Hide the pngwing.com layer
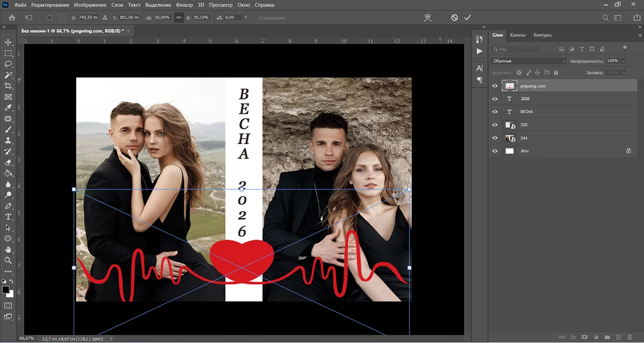 click(495, 86)
